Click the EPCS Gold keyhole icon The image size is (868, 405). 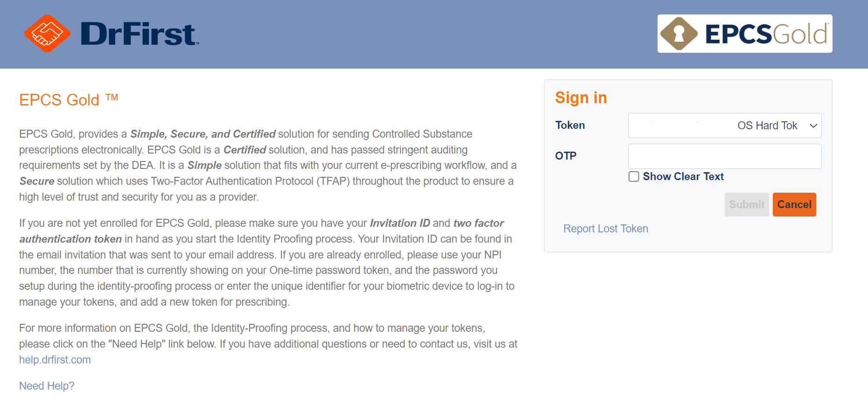click(x=679, y=34)
